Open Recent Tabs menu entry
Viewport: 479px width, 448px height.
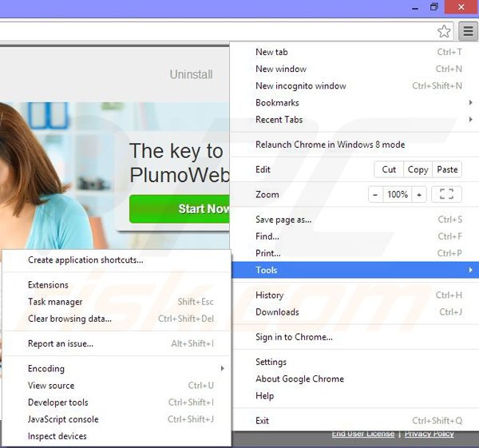coord(355,120)
